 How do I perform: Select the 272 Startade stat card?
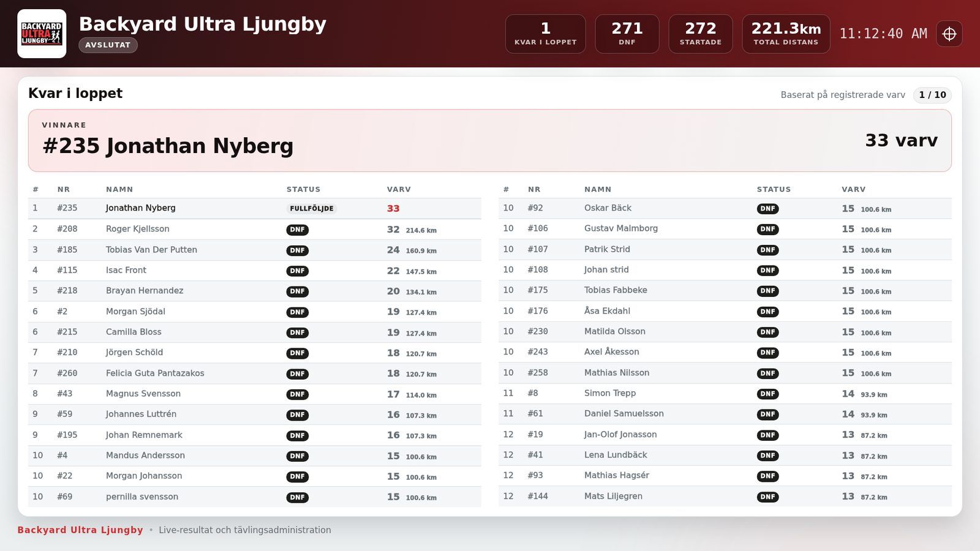pyautogui.click(x=700, y=34)
